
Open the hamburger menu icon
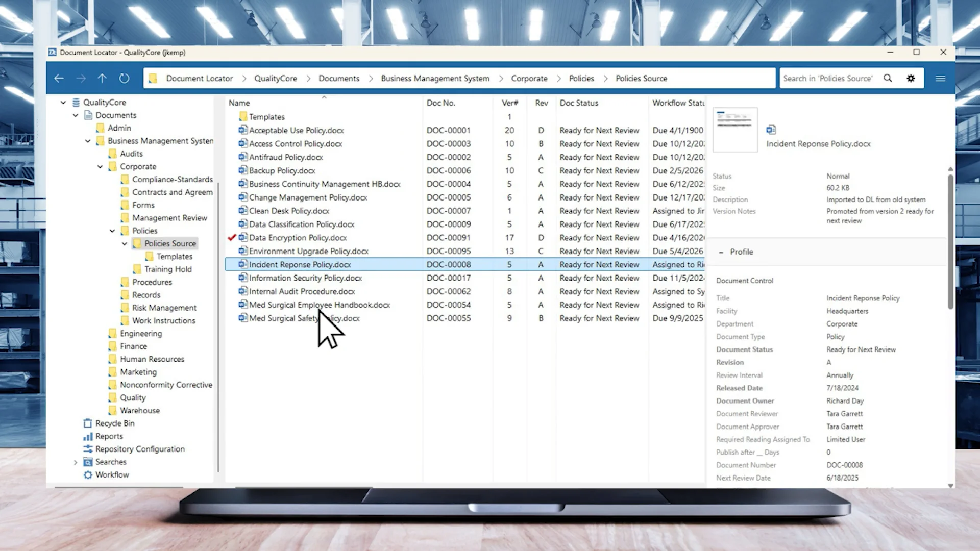[x=940, y=78]
